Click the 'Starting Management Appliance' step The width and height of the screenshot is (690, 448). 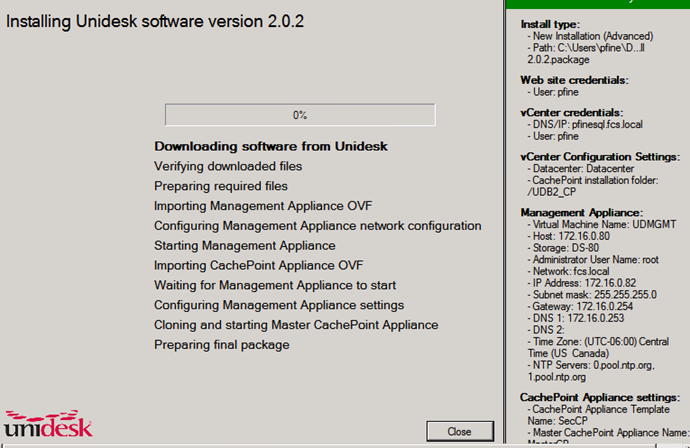click(245, 245)
